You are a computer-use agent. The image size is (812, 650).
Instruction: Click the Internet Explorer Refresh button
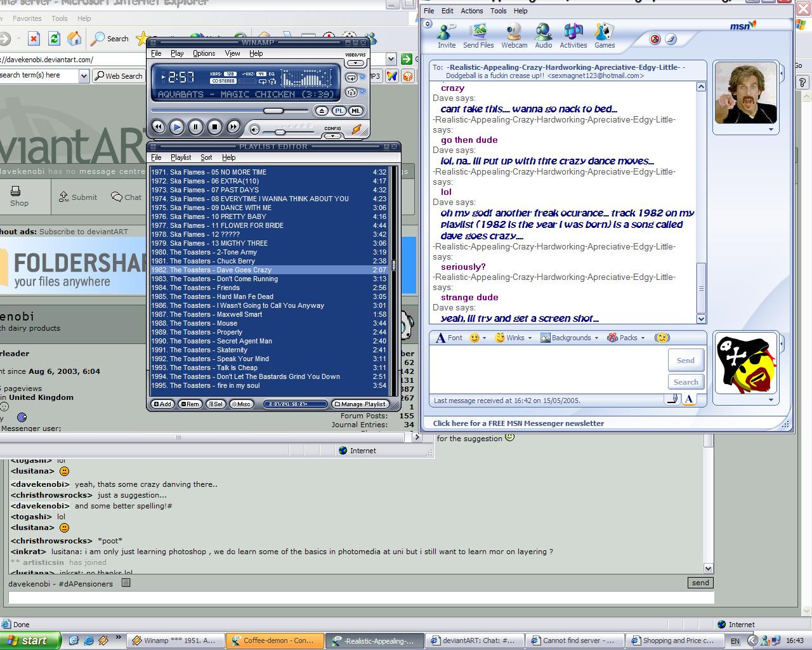(54, 39)
